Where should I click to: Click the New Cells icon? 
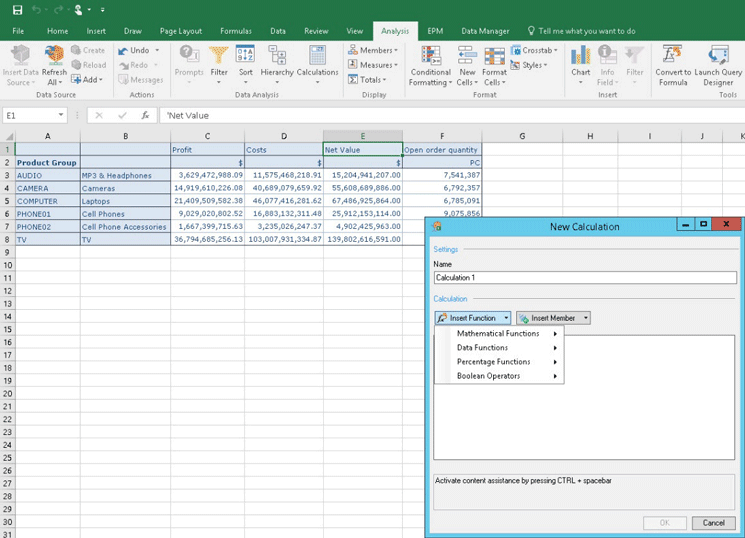468,55
